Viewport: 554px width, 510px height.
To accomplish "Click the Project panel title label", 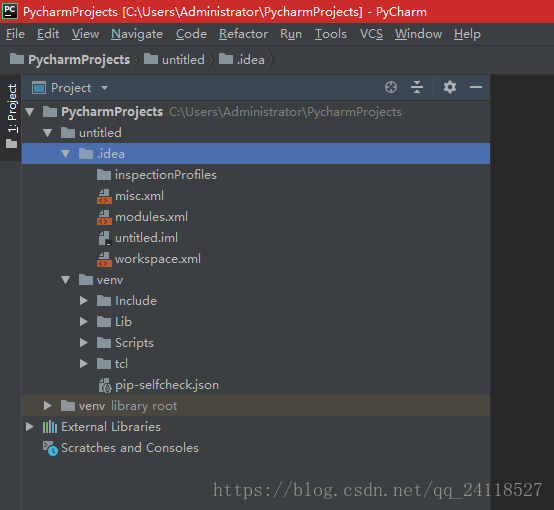I will [71, 88].
